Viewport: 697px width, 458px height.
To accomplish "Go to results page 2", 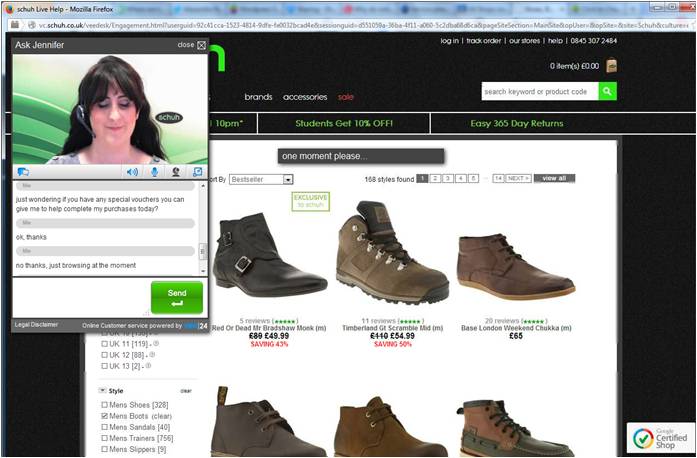I will (435, 178).
